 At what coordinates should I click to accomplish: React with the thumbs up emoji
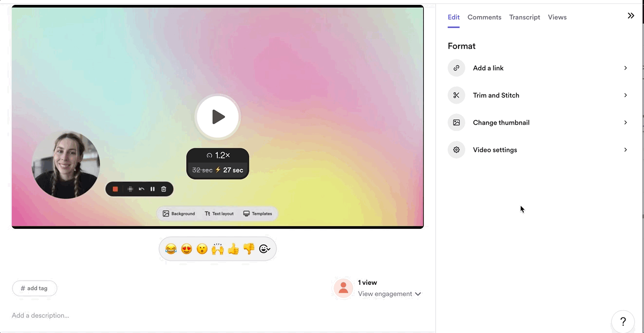(233, 249)
